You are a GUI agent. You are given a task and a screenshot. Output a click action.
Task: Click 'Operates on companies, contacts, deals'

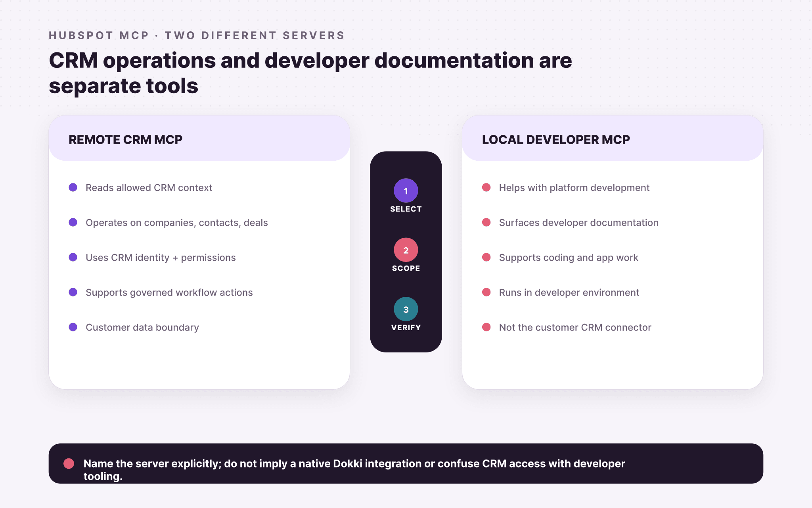177,223
